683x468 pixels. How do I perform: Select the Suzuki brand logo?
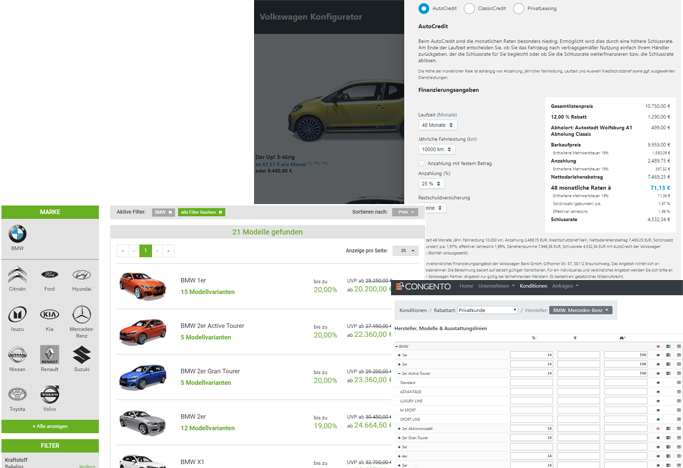tap(81, 355)
